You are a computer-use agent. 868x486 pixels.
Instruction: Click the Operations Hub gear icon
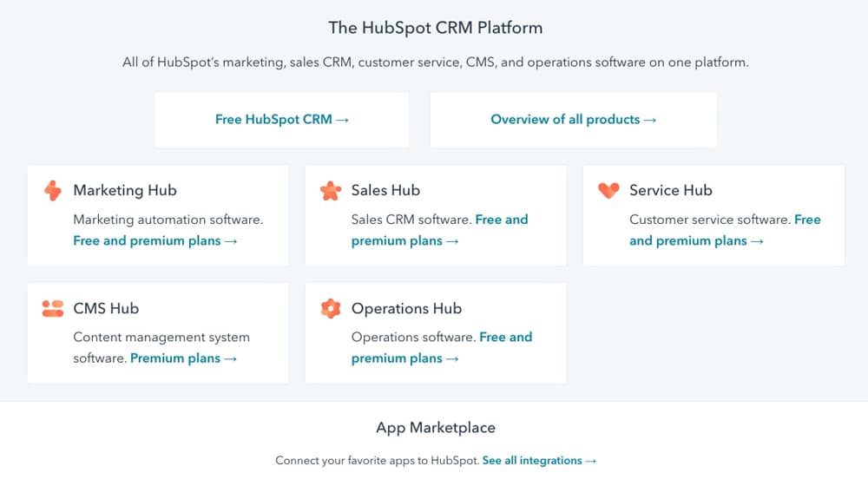331,308
